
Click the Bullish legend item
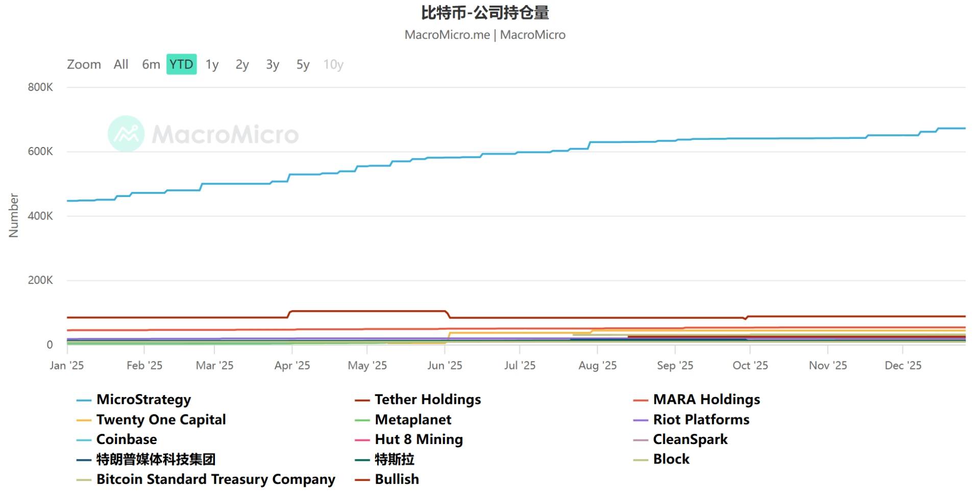[x=397, y=479]
